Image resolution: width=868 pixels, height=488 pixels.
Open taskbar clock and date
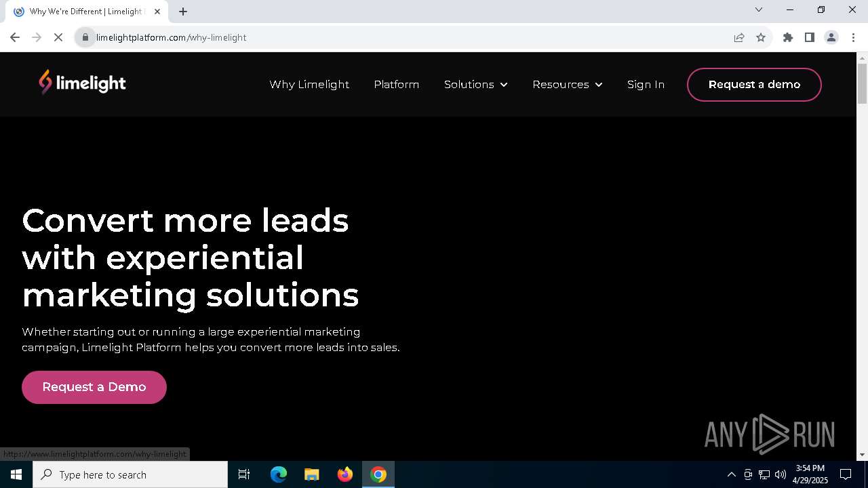click(x=810, y=474)
